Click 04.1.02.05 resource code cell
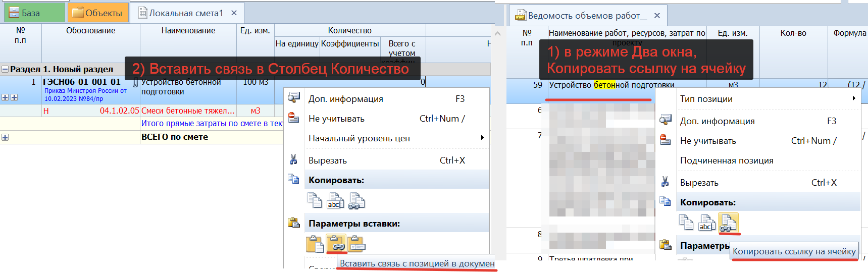The image size is (868, 273). pos(119,111)
